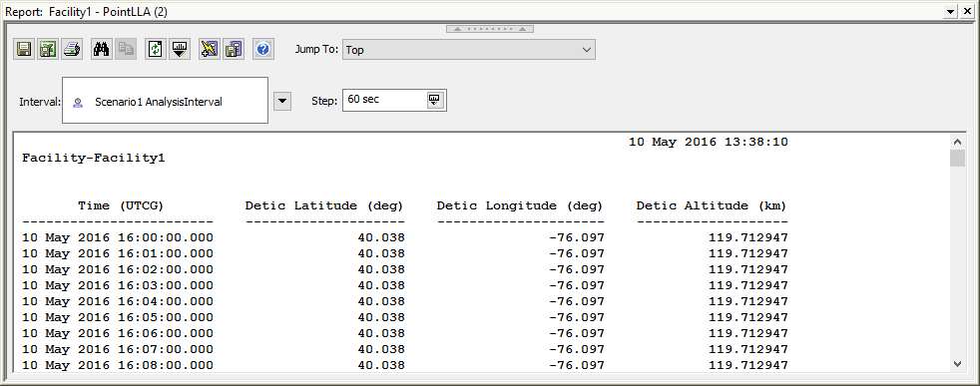Click the report timestamp 13:38:10

756,142
